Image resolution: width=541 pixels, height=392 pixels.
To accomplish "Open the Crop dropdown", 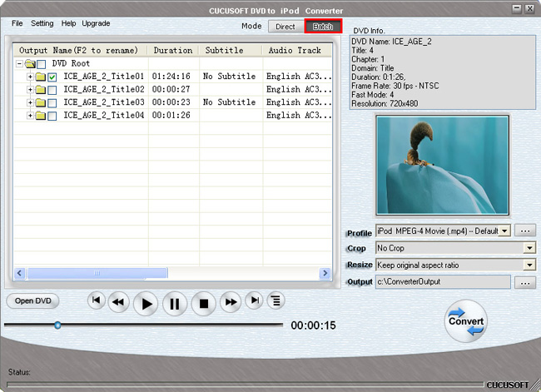I will coord(529,248).
